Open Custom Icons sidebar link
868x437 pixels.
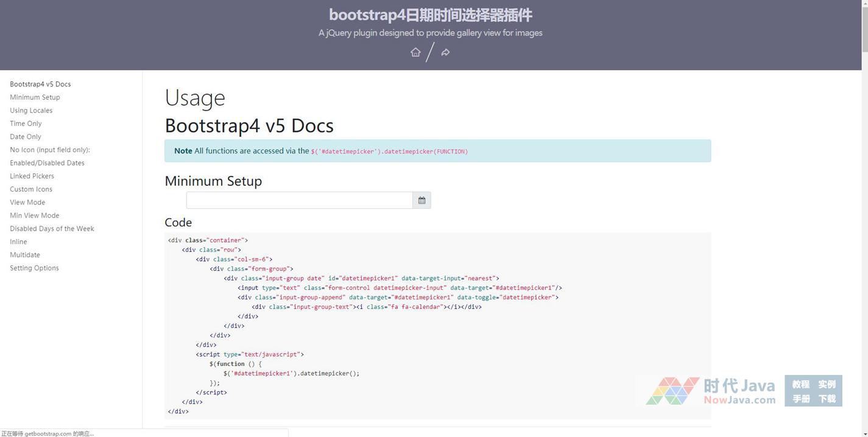(x=31, y=189)
